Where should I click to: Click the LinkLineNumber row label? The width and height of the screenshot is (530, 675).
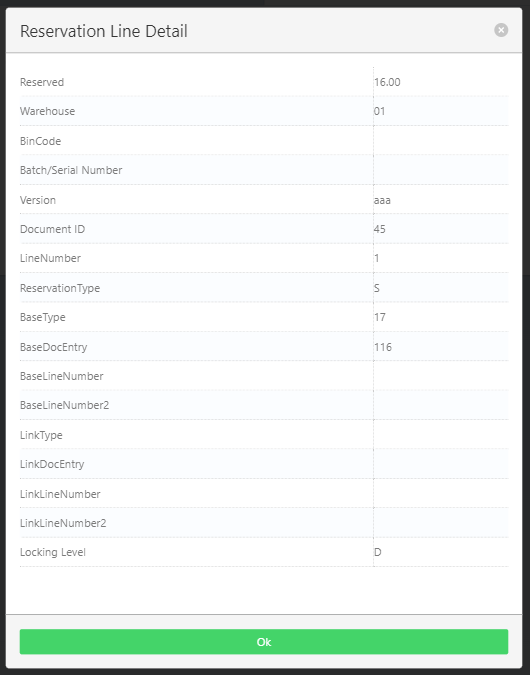click(60, 494)
